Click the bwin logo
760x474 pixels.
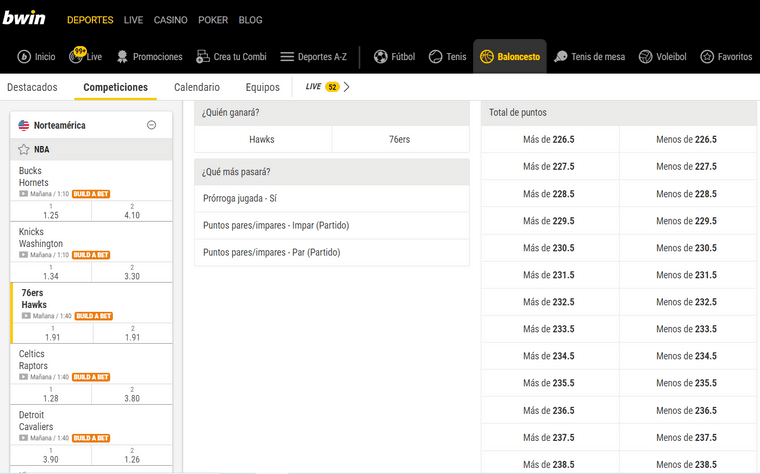(24, 18)
